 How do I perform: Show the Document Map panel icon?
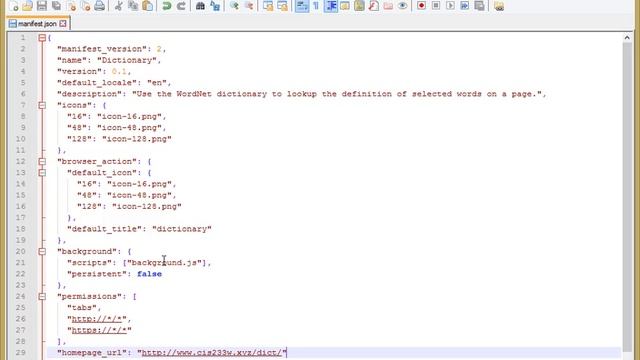tap(359, 6)
